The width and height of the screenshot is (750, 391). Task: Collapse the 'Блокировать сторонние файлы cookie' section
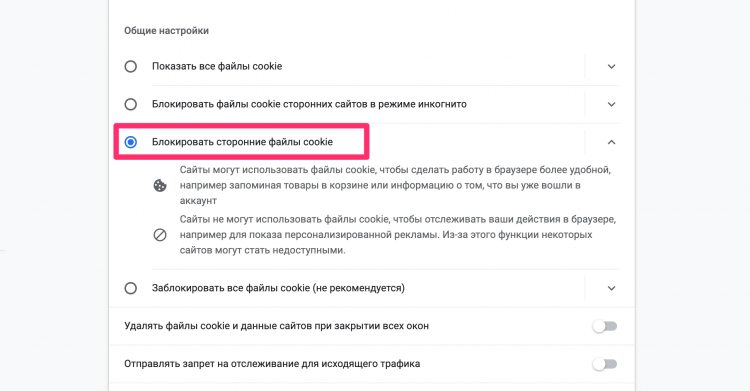611,142
